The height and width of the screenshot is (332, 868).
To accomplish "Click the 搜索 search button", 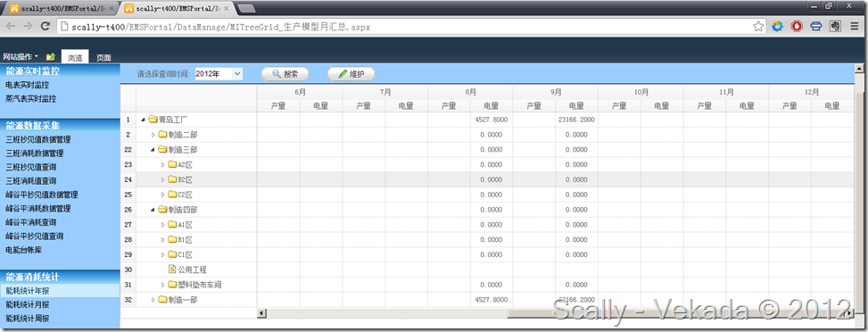I will pyautogui.click(x=285, y=74).
